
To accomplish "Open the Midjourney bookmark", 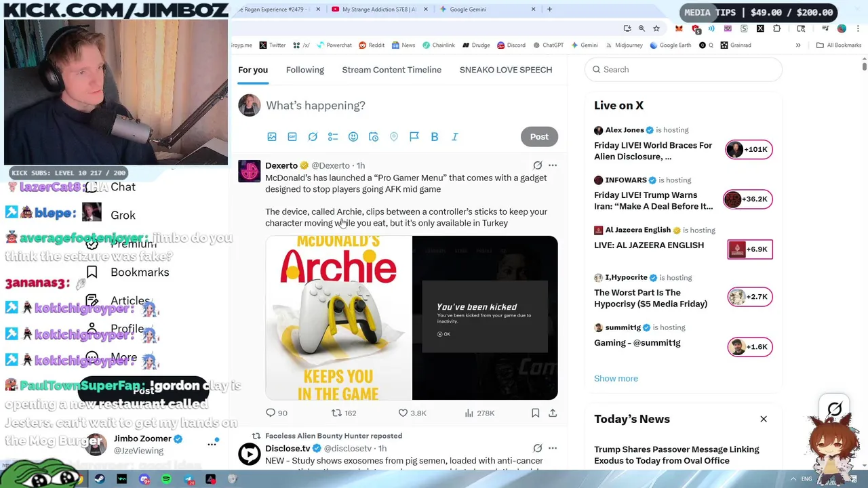I will (623, 45).
